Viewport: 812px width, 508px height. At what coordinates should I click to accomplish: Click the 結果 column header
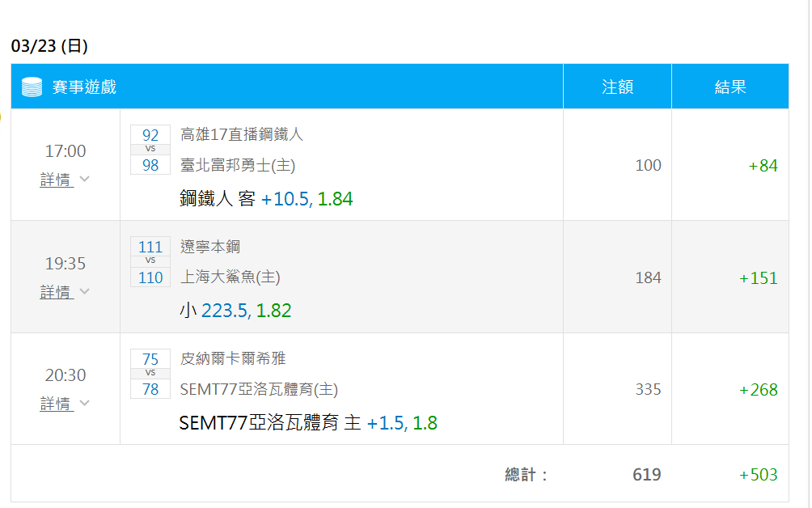coord(730,87)
